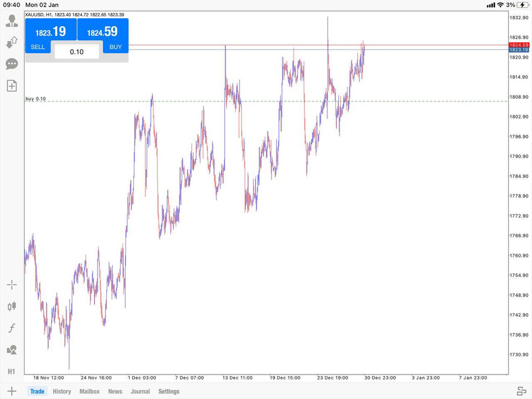Tap the 30 Dec 23:00 time label

coord(380,378)
